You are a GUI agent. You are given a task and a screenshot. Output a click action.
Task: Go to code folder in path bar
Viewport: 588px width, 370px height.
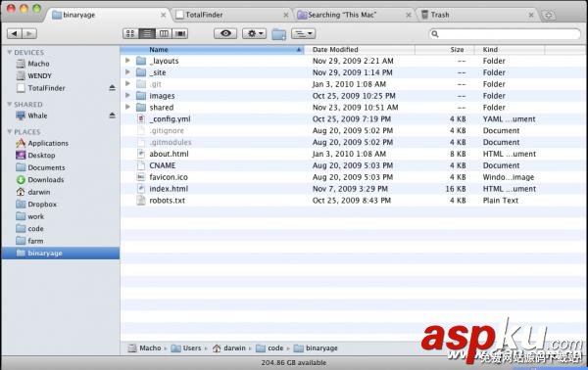coord(269,348)
